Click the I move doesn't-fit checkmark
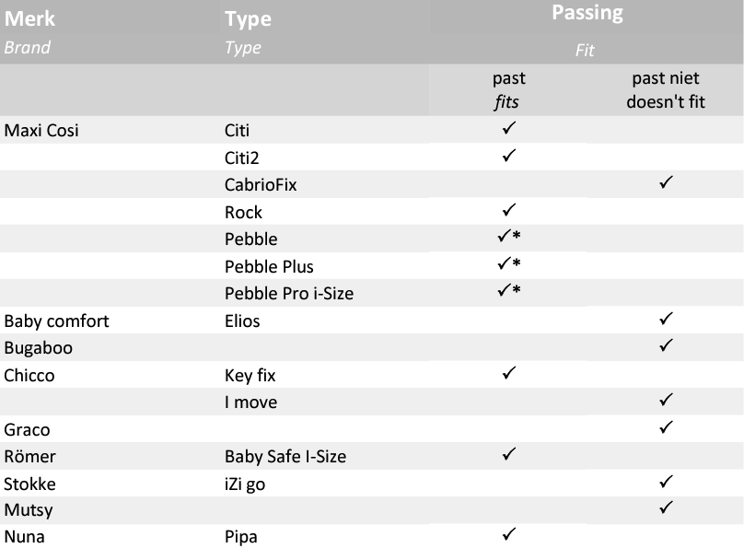744x560 pixels. 666,401
